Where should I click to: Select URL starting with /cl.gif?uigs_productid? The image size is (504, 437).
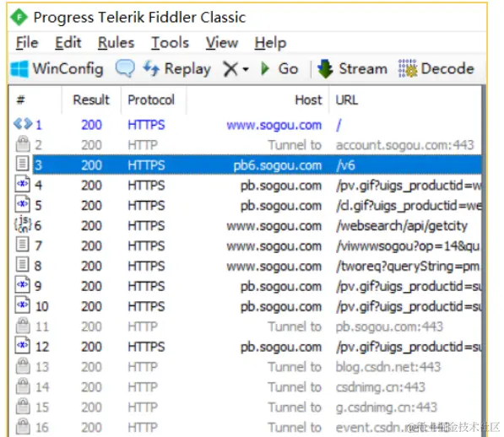coord(409,206)
